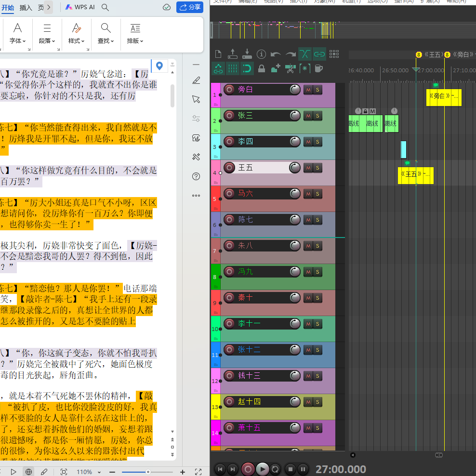Screen dimensions: 476x476
Task: Select the 旁白 track name
Action: [x=245, y=90]
